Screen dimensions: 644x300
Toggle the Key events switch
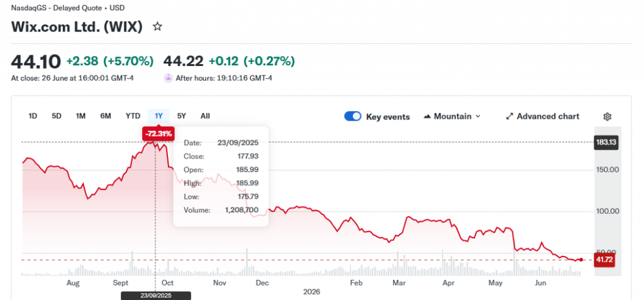(353, 116)
